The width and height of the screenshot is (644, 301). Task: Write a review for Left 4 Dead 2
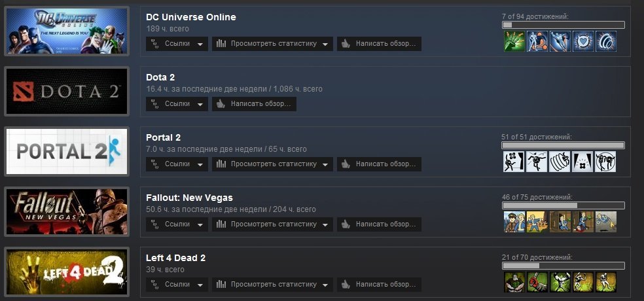379,284
